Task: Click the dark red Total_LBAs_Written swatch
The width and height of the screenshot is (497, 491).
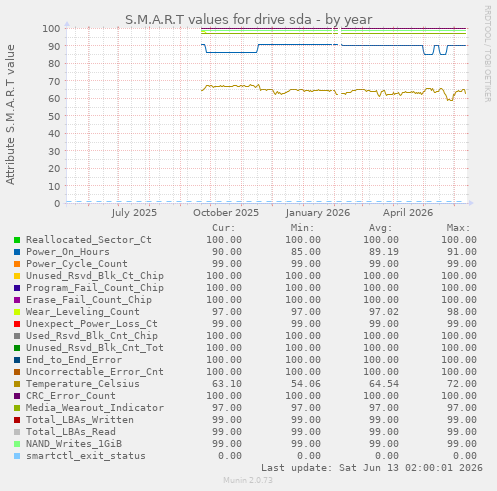Action: click(17, 420)
